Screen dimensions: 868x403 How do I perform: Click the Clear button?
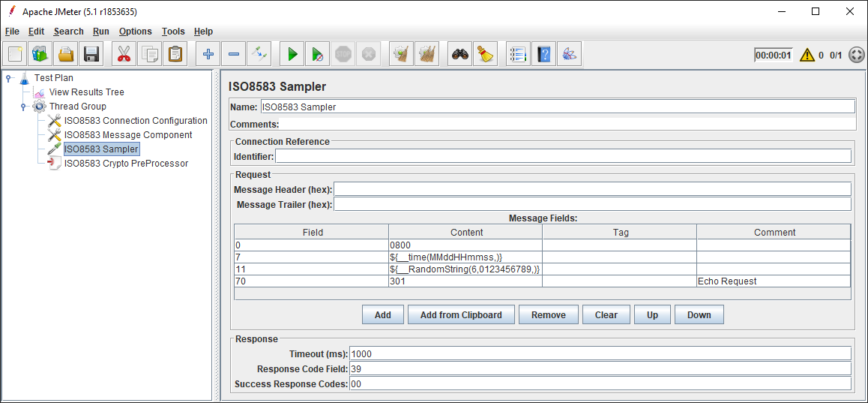[606, 315]
